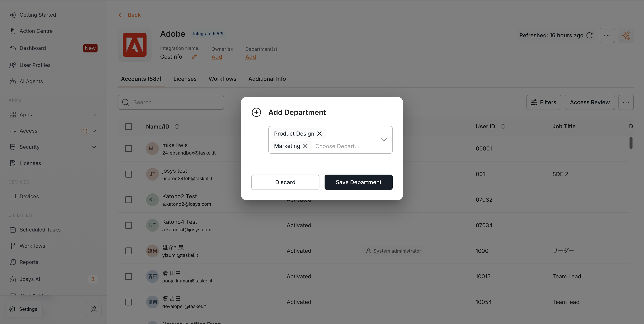The image size is (644, 324).
Task: Click the Scheduled Tasks calendar icon
Action: pos(13,230)
